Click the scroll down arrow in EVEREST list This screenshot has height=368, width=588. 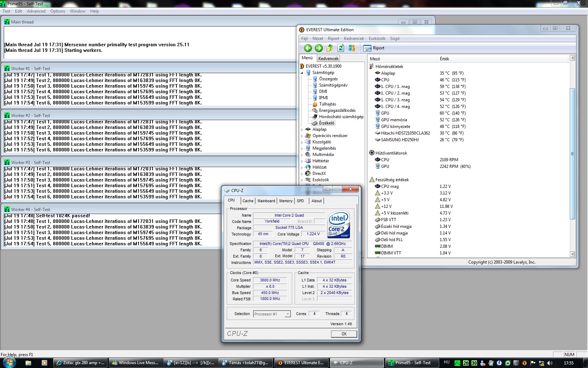point(572,254)
